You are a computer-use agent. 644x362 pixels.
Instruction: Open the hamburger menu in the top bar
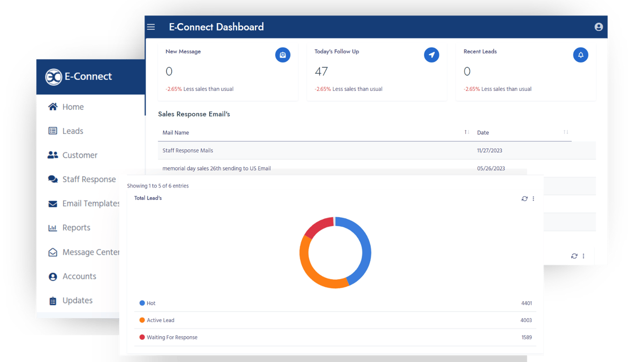(x=151, y=27)
